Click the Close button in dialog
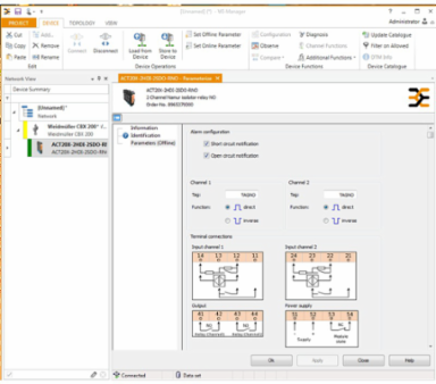436x384 pixels. pyautogui.click(x=363, y=360)
